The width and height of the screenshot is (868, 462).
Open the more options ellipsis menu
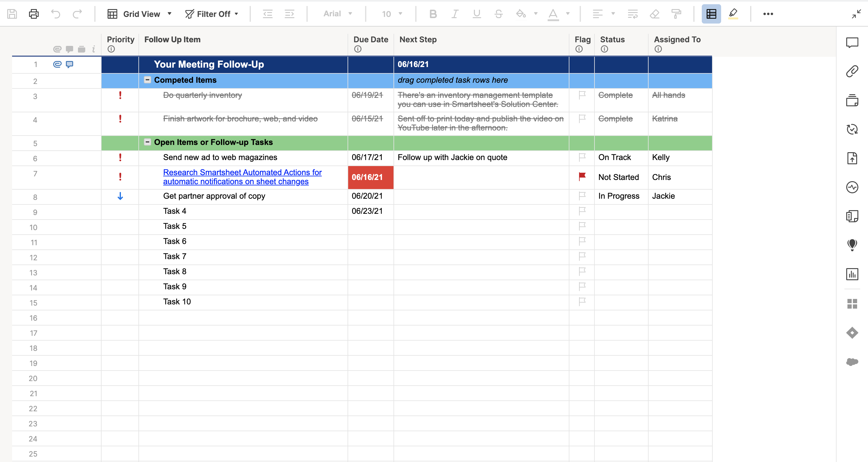tap(768, 14)
